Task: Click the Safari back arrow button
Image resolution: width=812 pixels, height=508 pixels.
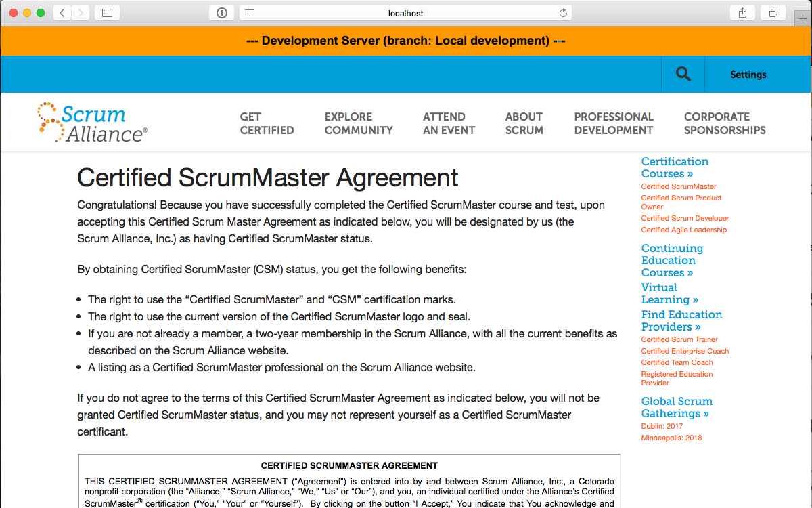Action: [62, 13]
